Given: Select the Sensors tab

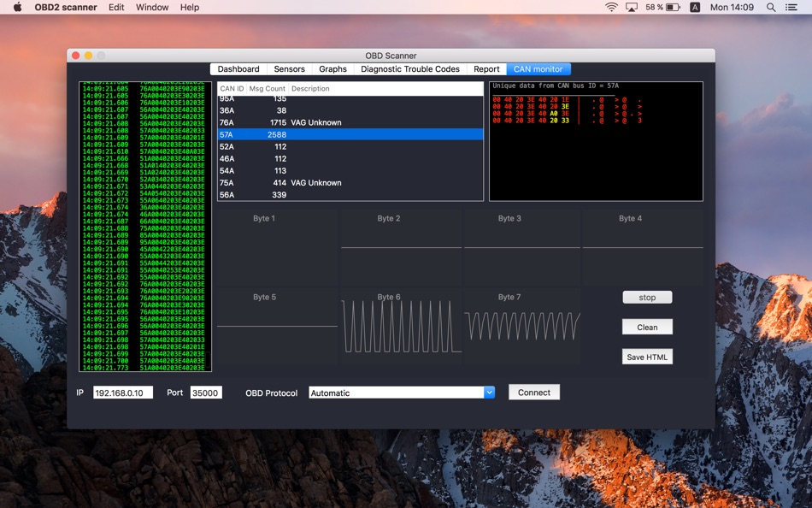Looking at the screenshot, I should tap(289, 69).
